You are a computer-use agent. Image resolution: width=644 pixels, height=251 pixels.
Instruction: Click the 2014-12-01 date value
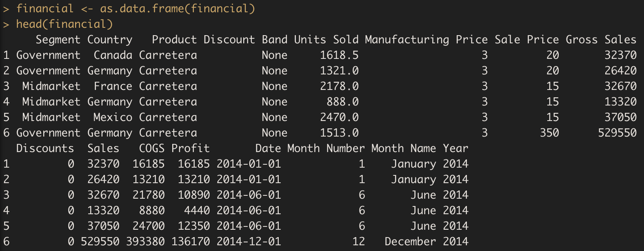[249, 242]
